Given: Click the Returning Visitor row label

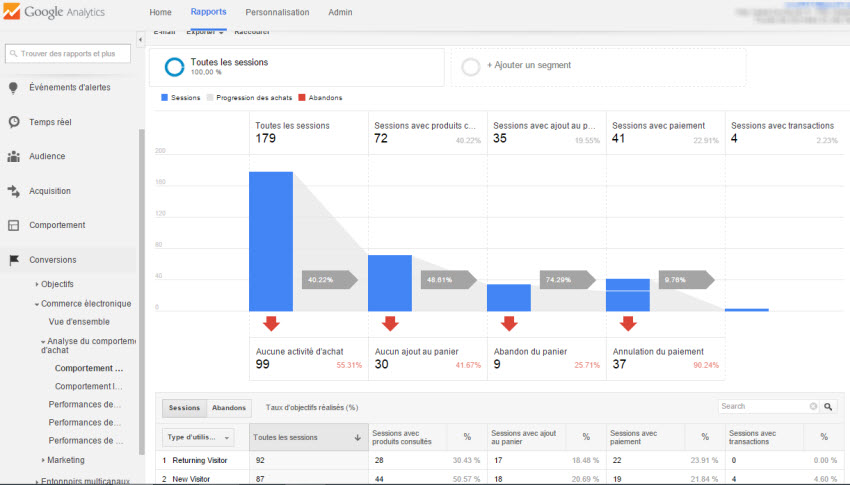Looking at the screenshot, I should tap(199, 461).
